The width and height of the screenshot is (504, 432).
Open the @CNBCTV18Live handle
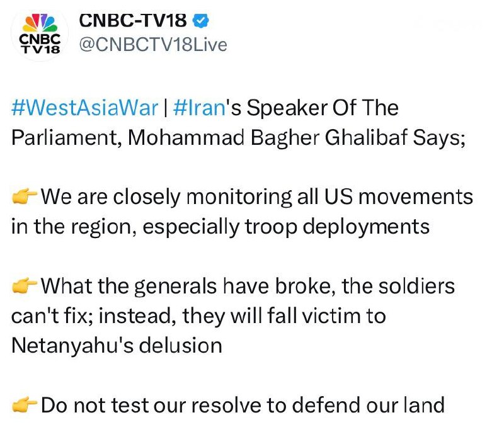[x=150, y=45]
